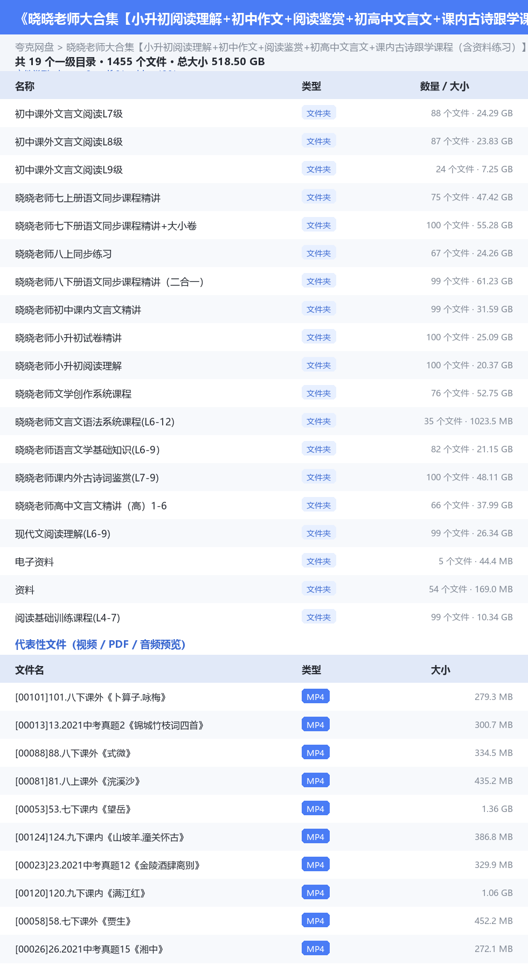Click 99 个文件 · 61.23 GB cell
528x980 pixels.
[471, 281]
